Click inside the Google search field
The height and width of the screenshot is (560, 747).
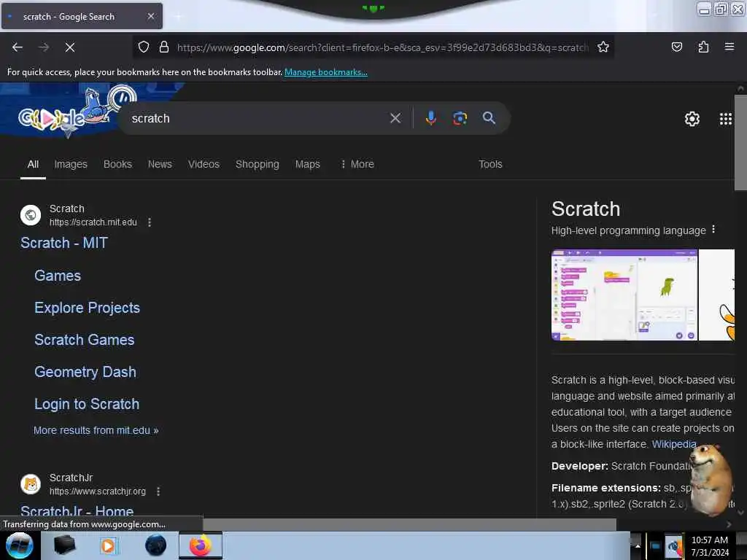pos(258,118)
